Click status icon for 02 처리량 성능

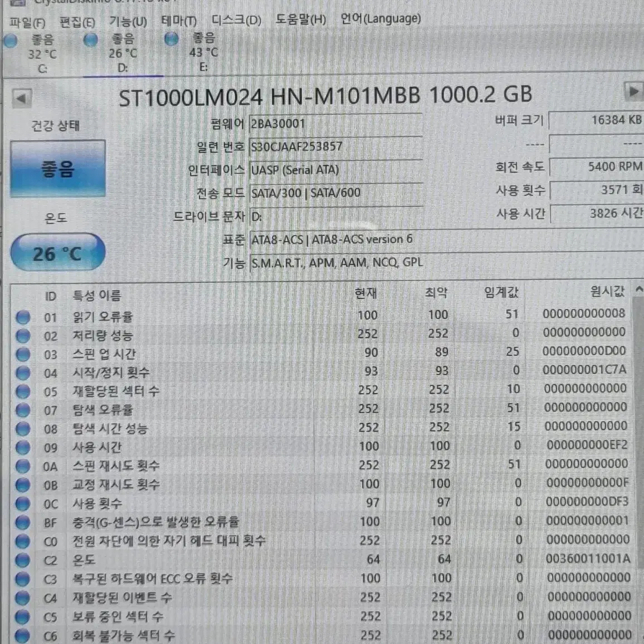click(x=23, y=336)
